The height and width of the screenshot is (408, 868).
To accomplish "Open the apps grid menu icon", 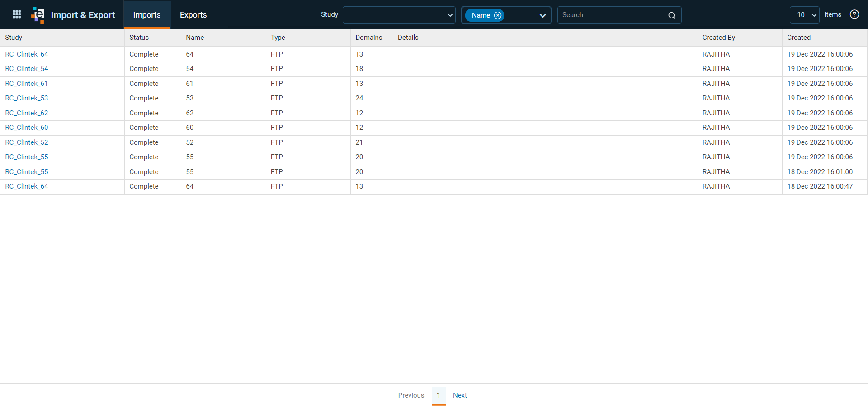I will [17, 14].
